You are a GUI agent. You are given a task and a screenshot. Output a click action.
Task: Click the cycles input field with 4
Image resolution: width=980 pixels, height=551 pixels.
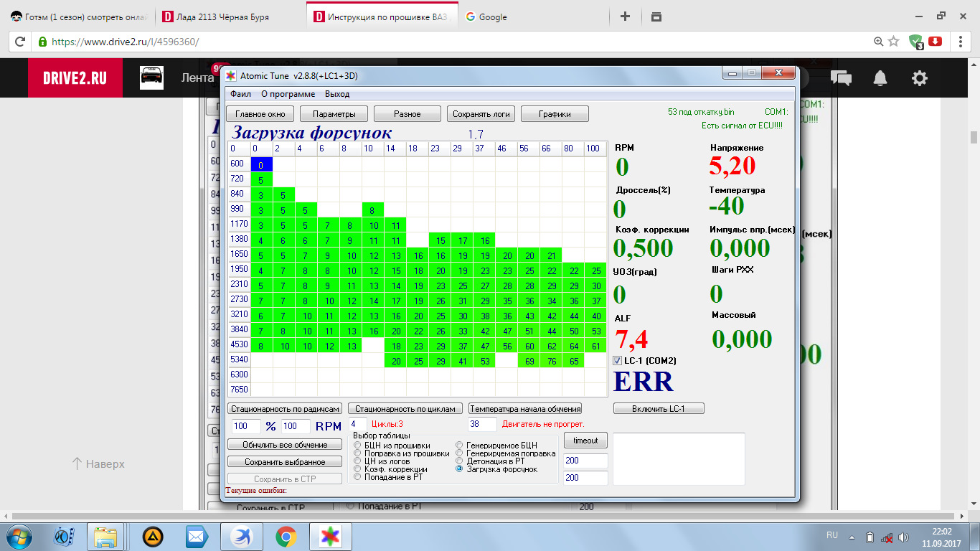tap(358, 424)
